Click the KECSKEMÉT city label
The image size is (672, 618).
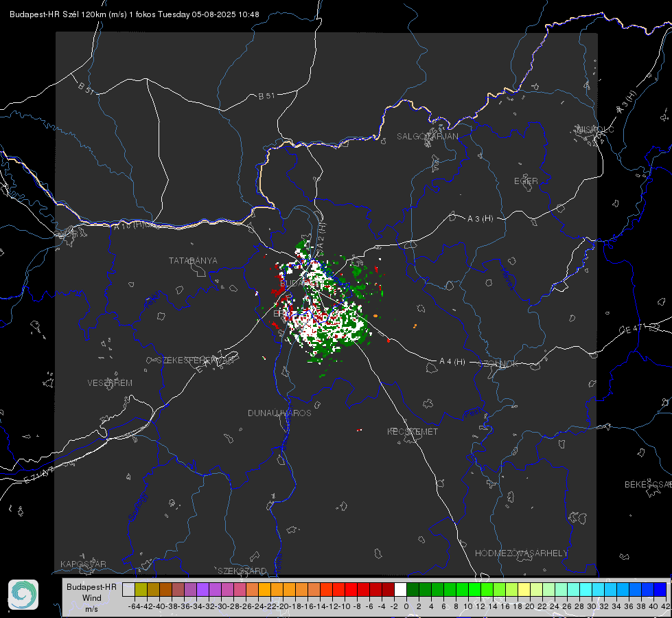(413, 432)
